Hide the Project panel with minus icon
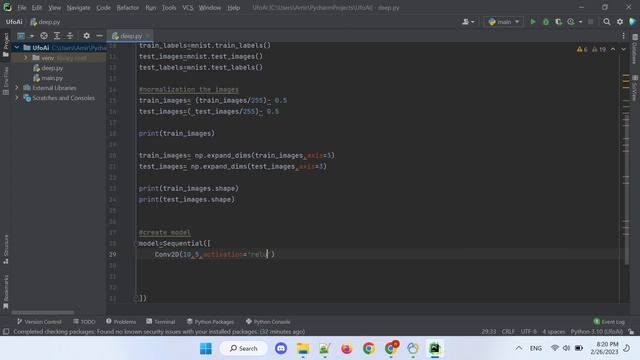This screenshot has width=640, height=360. pyautogui.click(x=99, y=36)
